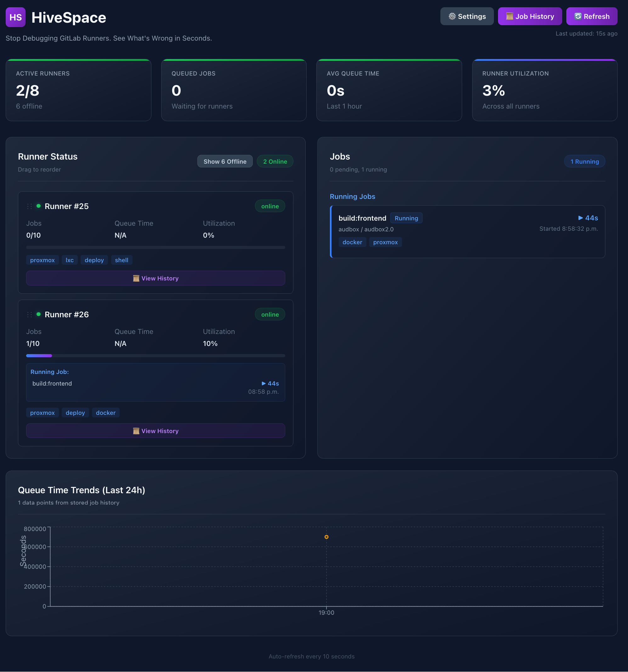Click the drag handle icon on Runner #26
Screen dimensions: 628x672
tap(29, 314)
